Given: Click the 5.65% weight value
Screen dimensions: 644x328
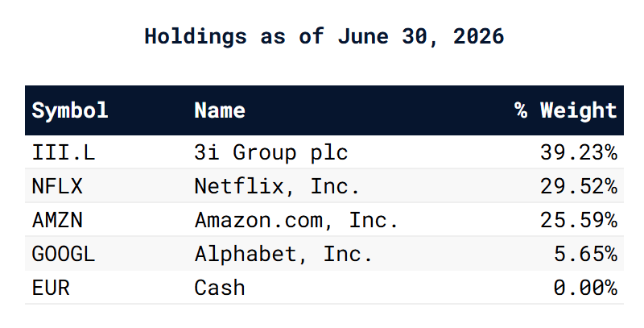Looking at the screenshot, I should pos(585,254).
